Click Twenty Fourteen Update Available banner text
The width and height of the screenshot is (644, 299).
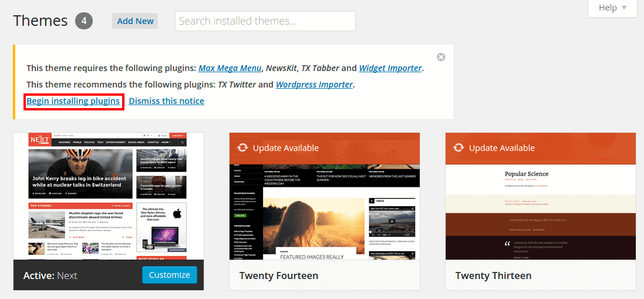tap(285, 148)
